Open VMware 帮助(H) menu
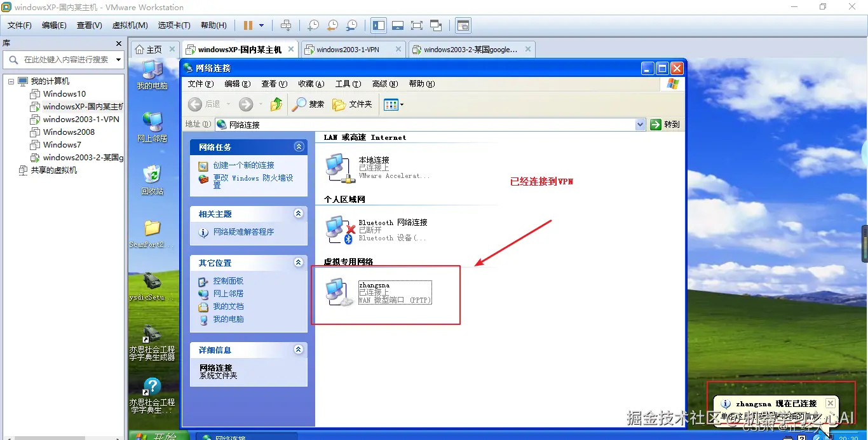The image size is (868, 440). pyautogui.click(x=214, y=25)
